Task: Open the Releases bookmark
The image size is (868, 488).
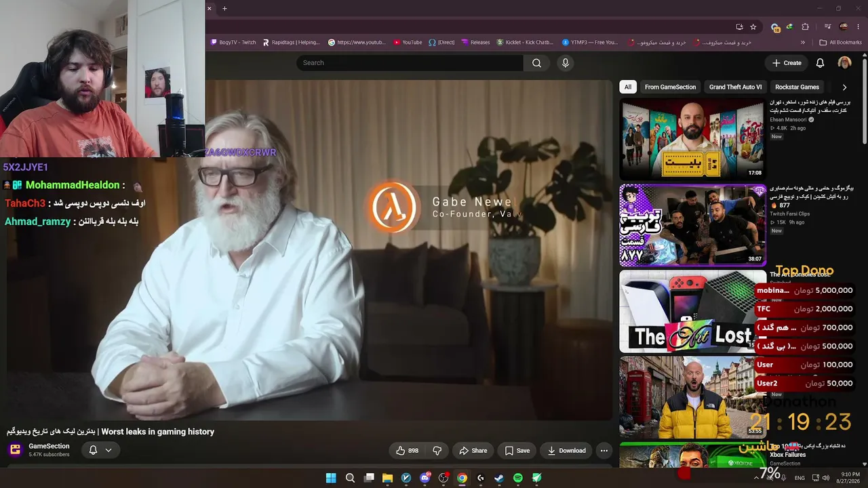Action: click(475, 42)
